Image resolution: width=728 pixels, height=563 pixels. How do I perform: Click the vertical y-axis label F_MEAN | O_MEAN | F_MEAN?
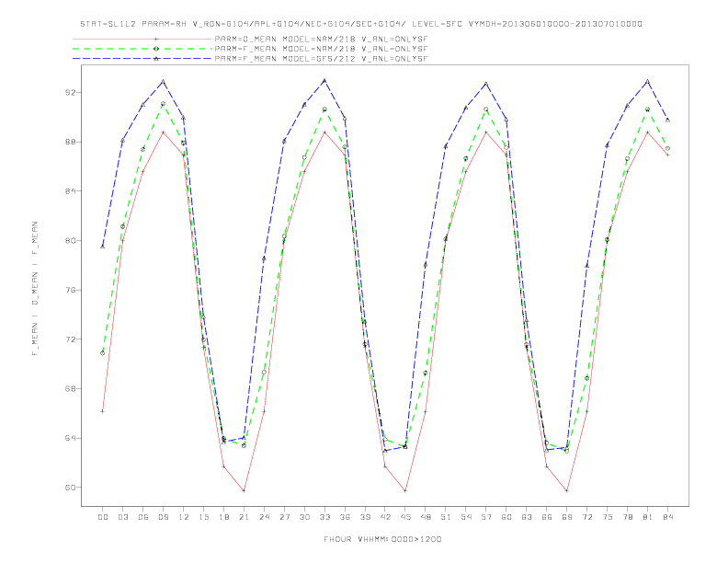pyautogui.click(x=35, y=289)
